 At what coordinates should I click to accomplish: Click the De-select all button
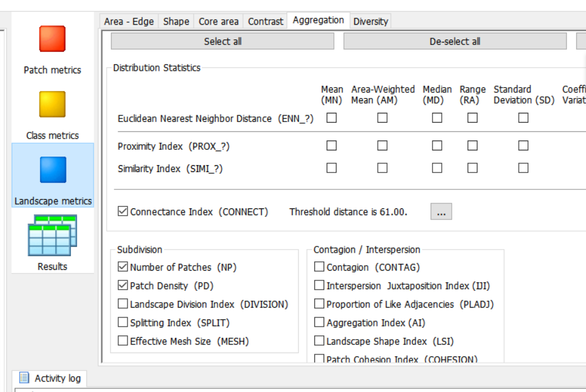455,41
